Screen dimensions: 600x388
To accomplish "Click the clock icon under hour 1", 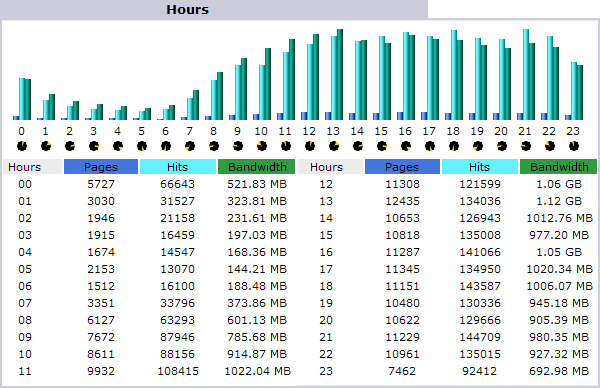I will coord(46,146).
